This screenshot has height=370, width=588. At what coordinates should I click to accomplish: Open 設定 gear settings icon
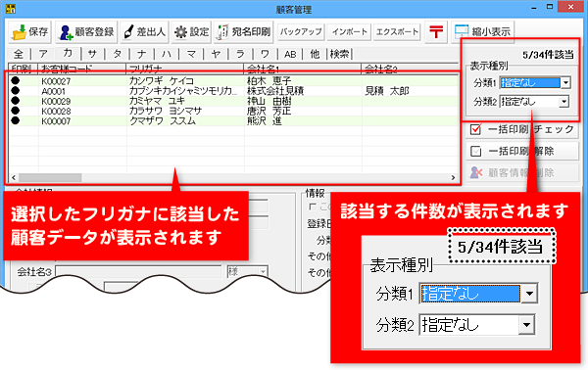pyautogui.click(x=180, y=32)
